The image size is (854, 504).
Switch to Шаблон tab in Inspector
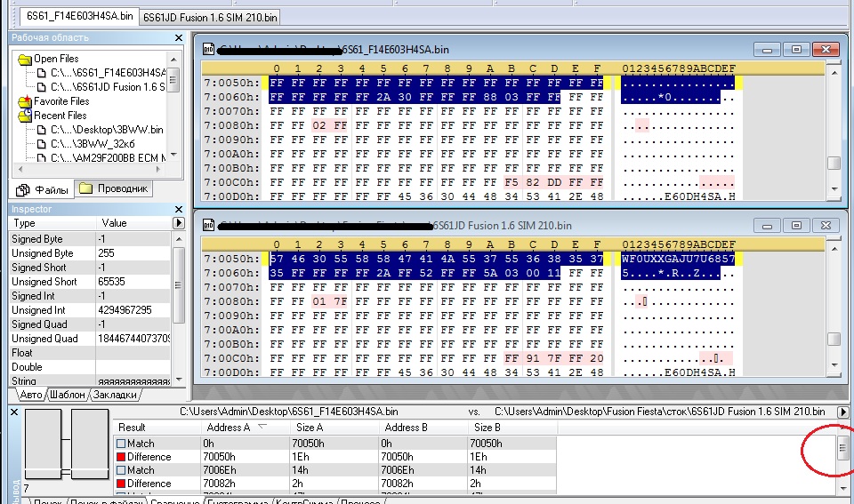click(68, 395)
